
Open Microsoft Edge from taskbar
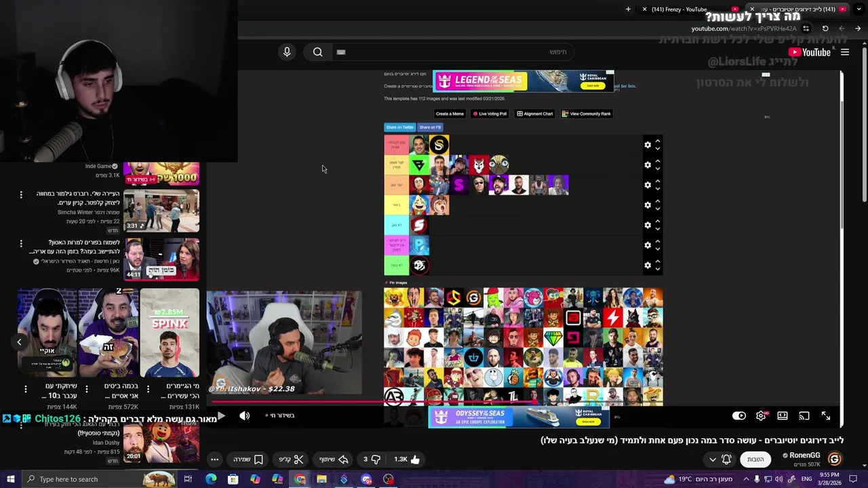[x=211, y=479]
